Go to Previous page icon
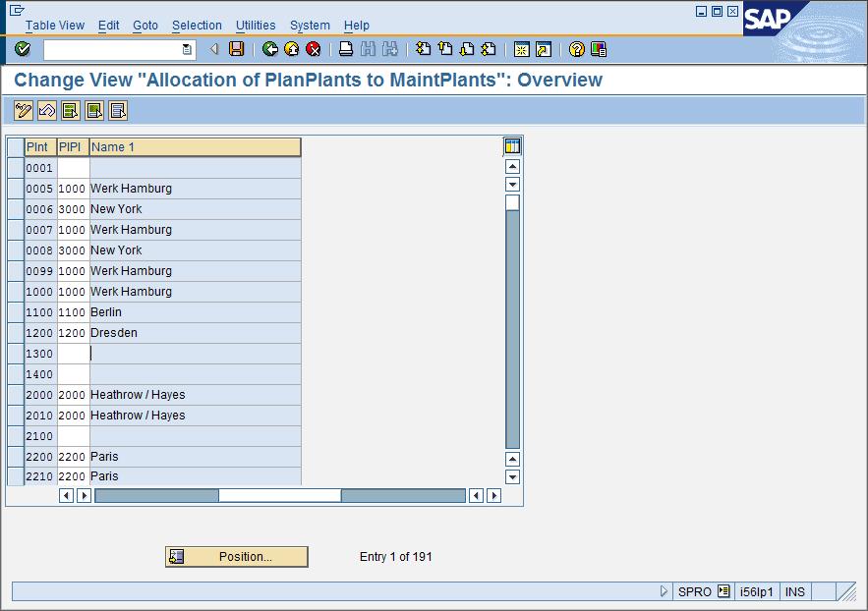The height and width of the screenshot is (611, 868). (x=445, y=49)
